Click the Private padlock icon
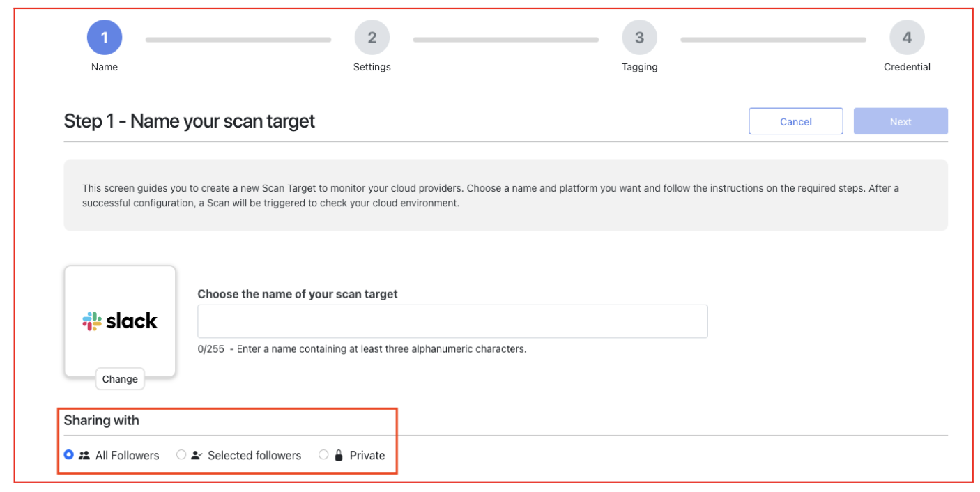Screen dimensions: 980x492 [x=339, y=455]
